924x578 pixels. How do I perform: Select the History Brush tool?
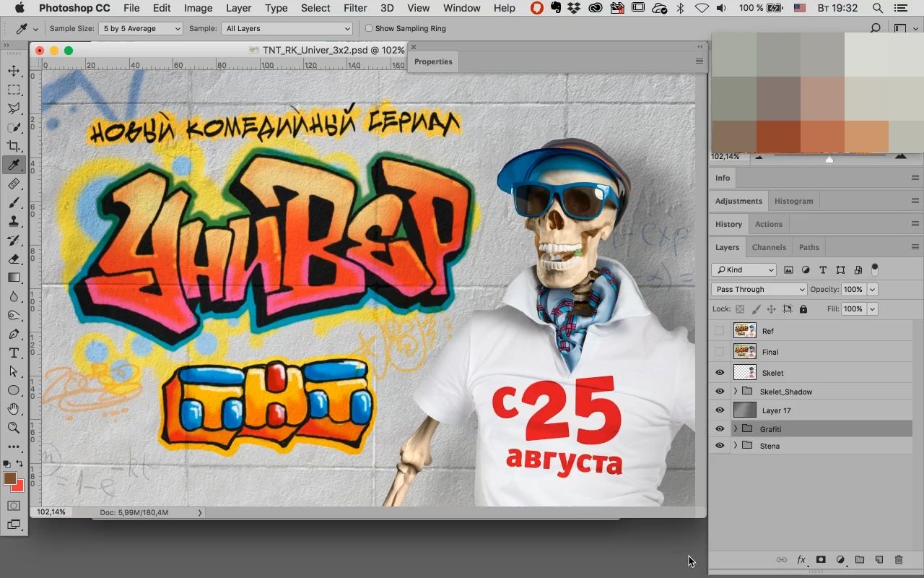point(14,240)
